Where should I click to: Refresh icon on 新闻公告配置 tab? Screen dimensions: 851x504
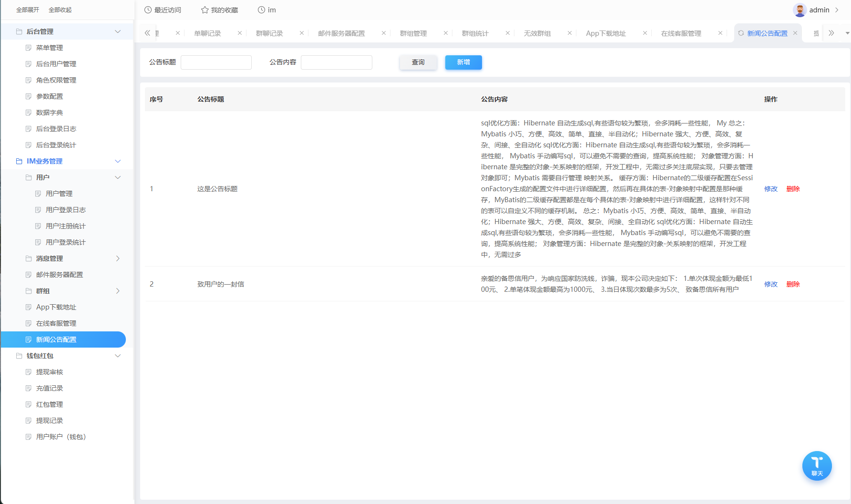741,33
